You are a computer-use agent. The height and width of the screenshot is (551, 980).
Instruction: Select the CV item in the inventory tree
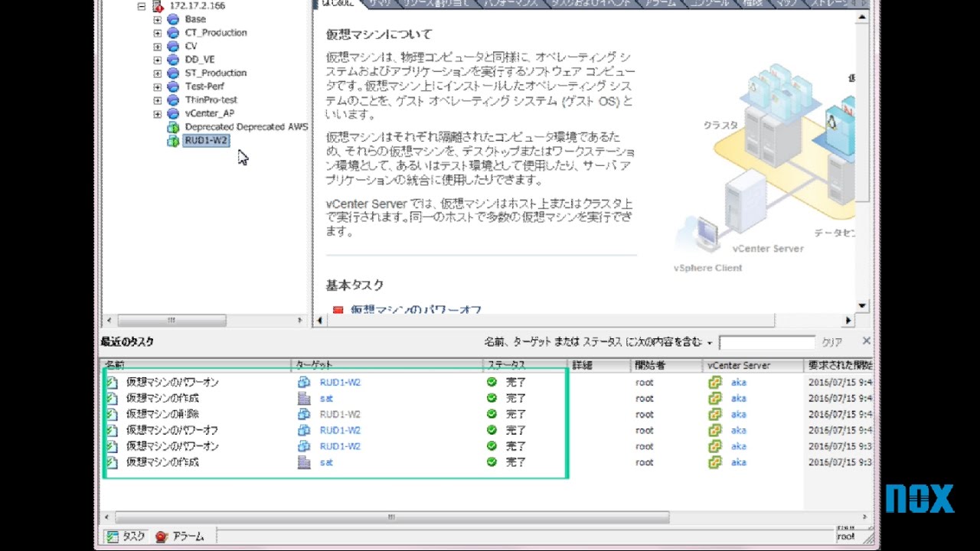(191, 46)
